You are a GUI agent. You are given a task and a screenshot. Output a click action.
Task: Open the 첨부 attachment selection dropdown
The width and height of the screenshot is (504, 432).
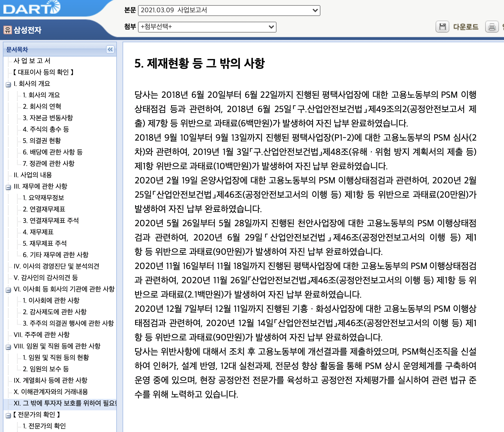[x=207, y=27]
